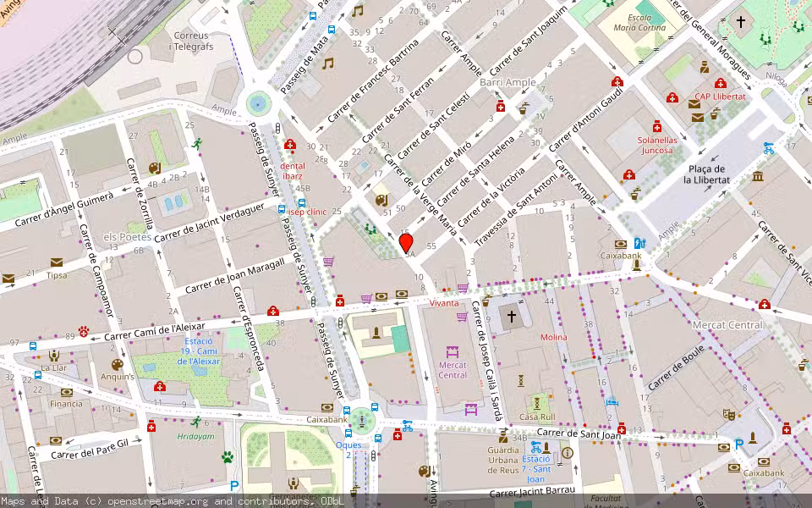Click the Vivanta label
The height and width of the screenshot is (508, 812).
[444, 303]
